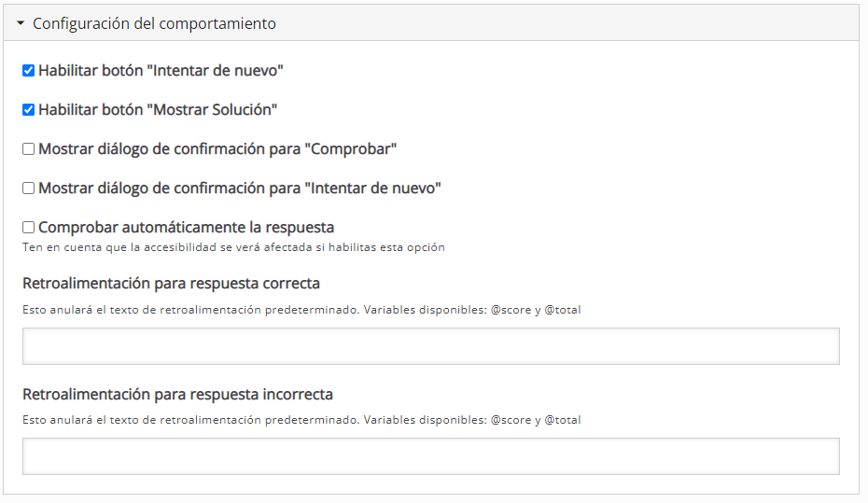Screen dimensions: 868x503
Task: Click label text "Mostrar diálogo de confirmación para Comprobar"
Action: [x=217, y=149]
